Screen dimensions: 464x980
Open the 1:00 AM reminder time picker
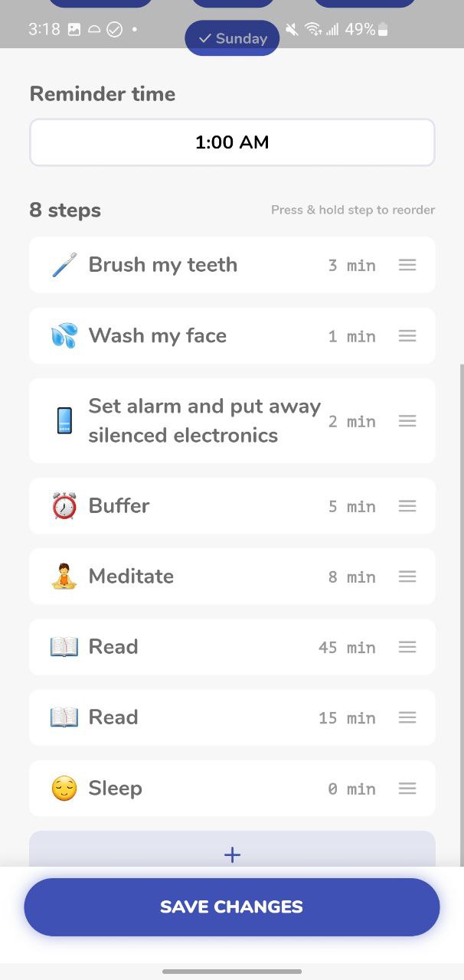232,142
